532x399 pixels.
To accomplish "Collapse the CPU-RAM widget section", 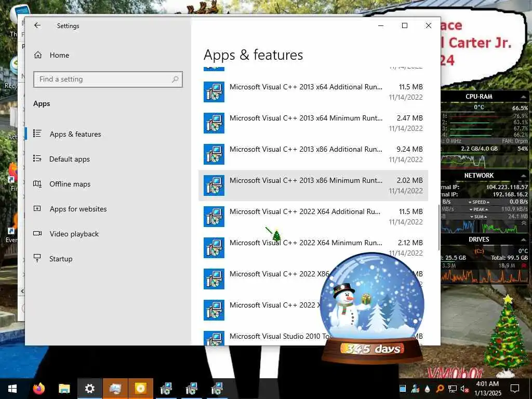I will (524, 97).
